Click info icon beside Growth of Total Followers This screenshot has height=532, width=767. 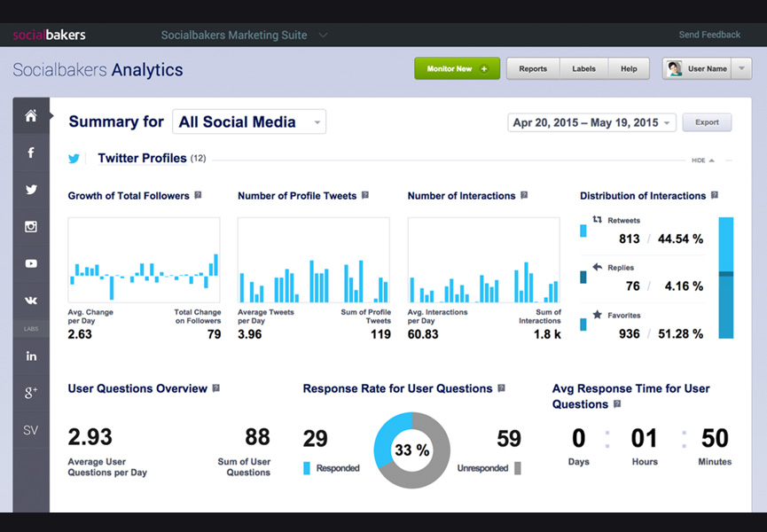click(x=198, y=195)
